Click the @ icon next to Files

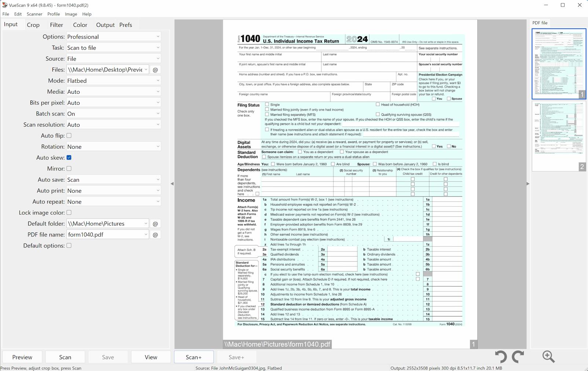point(155,69)
